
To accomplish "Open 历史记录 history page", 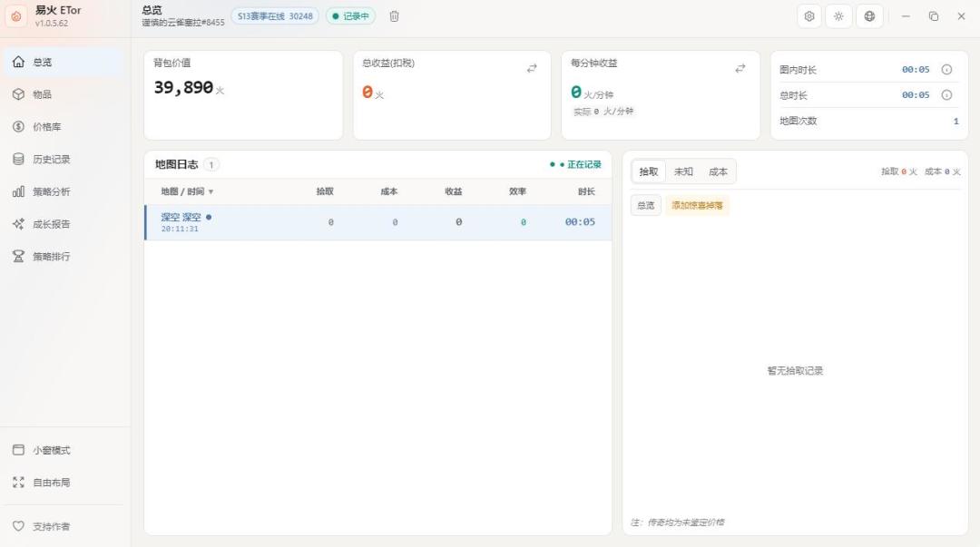I will [63, 160].
